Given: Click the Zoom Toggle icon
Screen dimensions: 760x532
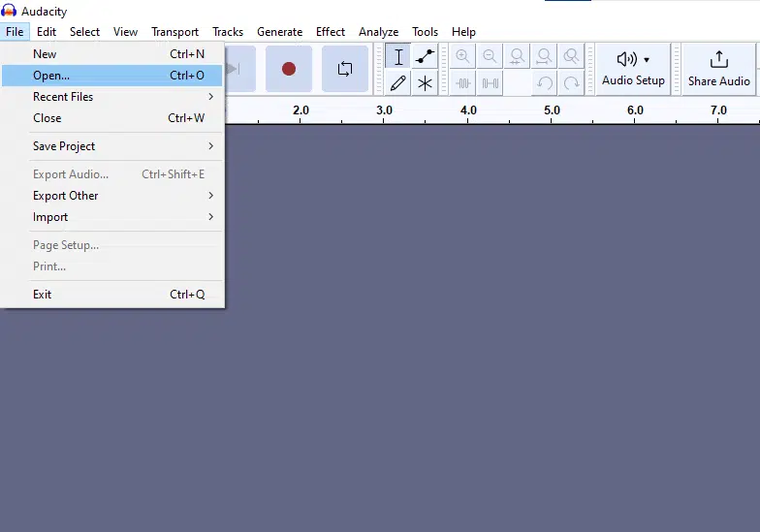Looking at the screenshot, I should 572,56.
